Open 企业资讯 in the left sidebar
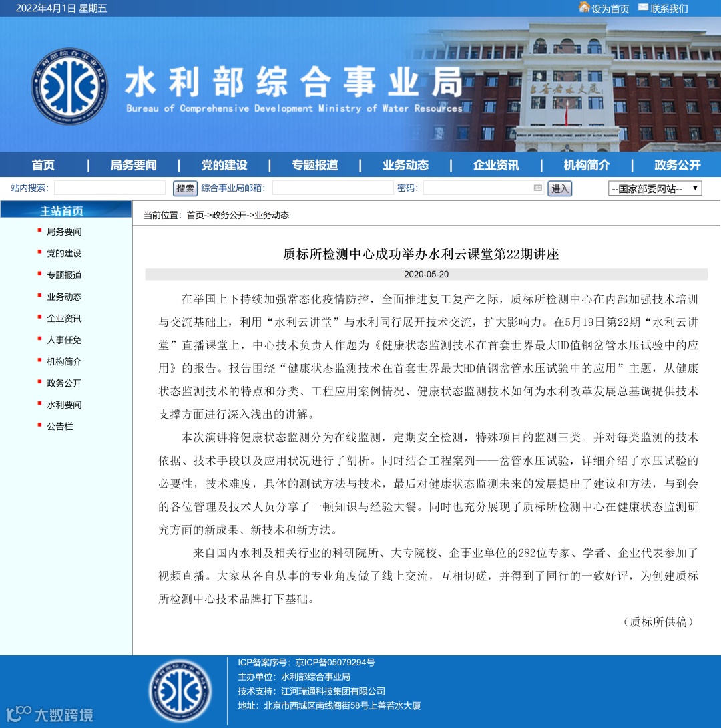This screenshot has height=728, width=721. click(x=64, y=319)
